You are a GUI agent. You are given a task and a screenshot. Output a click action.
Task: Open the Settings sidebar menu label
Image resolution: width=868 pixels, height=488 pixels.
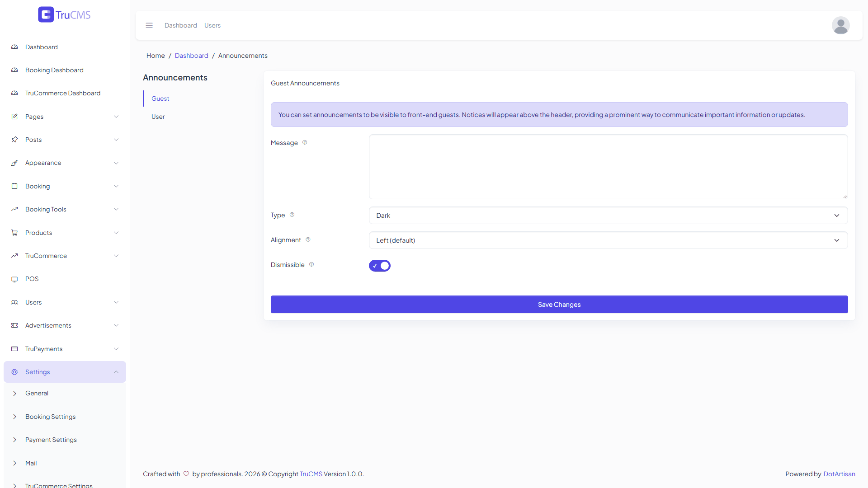click(x=38, y=372)
